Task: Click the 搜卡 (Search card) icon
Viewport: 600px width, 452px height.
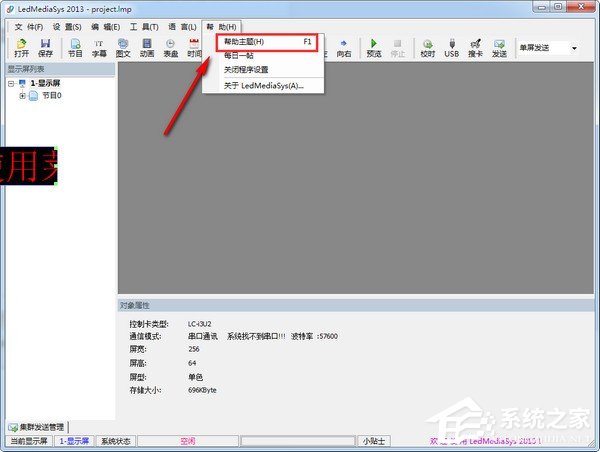Action: tap(475, 48)
